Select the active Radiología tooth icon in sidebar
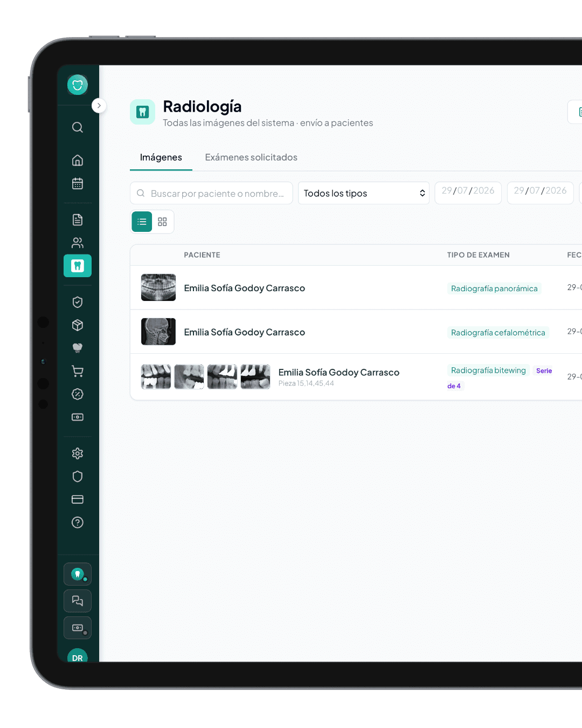Viewport: 582px width, 728px height. pyautogui.click(x=78, y=266)
